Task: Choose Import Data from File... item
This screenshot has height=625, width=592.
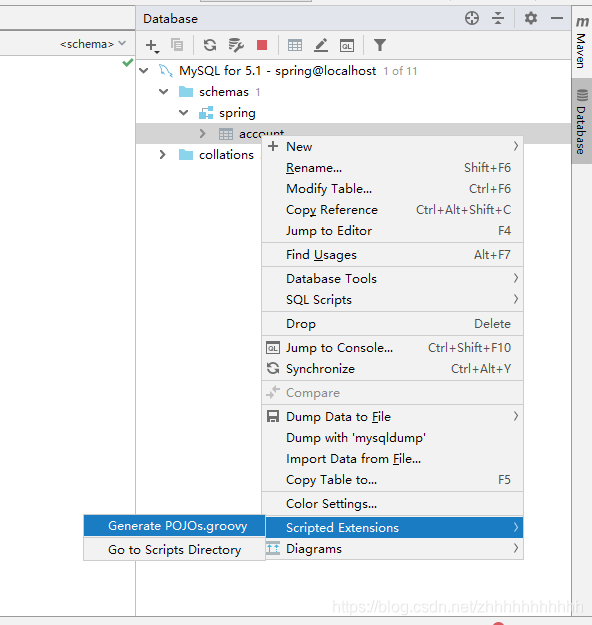Action: [x=392, y=459]
